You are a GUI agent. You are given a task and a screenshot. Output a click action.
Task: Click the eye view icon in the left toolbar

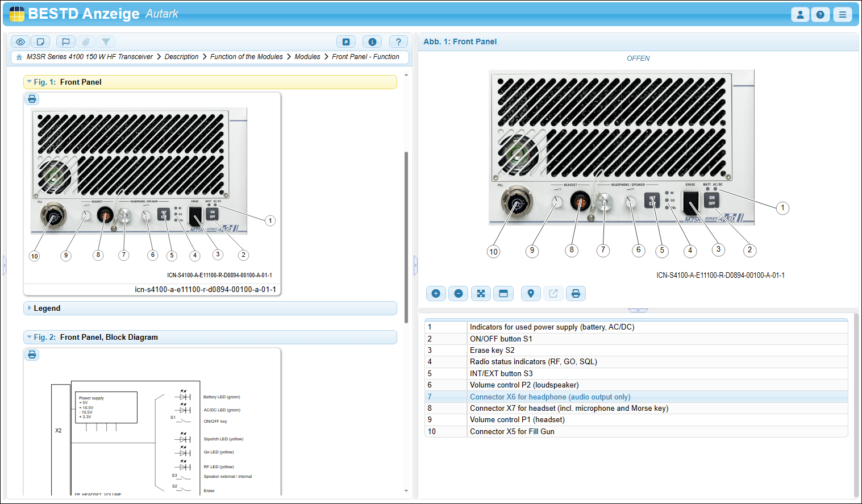(20, 41)
